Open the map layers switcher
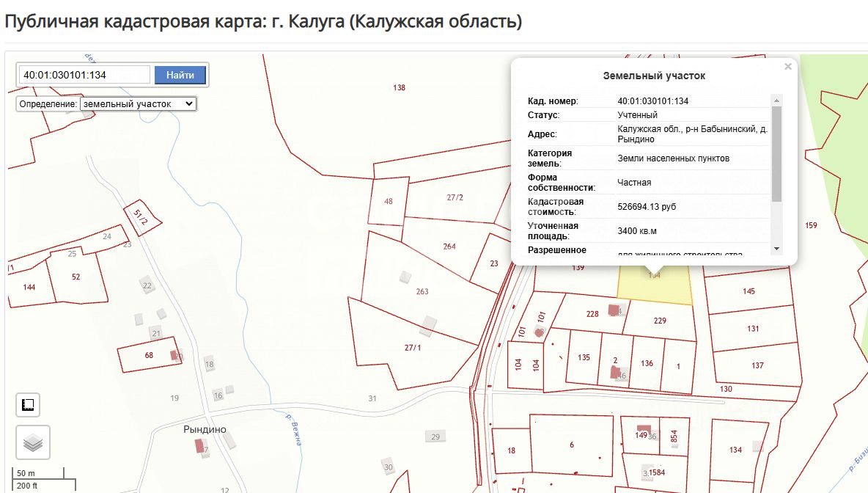 (33, 442)
